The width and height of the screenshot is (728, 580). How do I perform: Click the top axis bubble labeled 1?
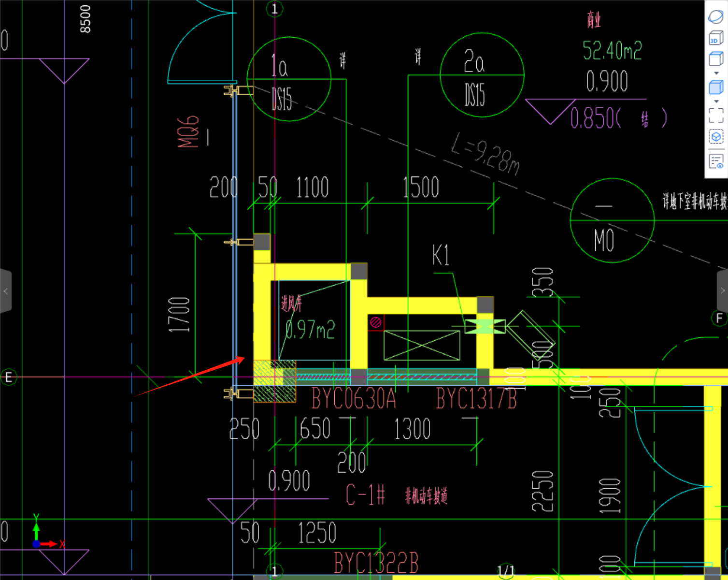[x=274, y=9]
